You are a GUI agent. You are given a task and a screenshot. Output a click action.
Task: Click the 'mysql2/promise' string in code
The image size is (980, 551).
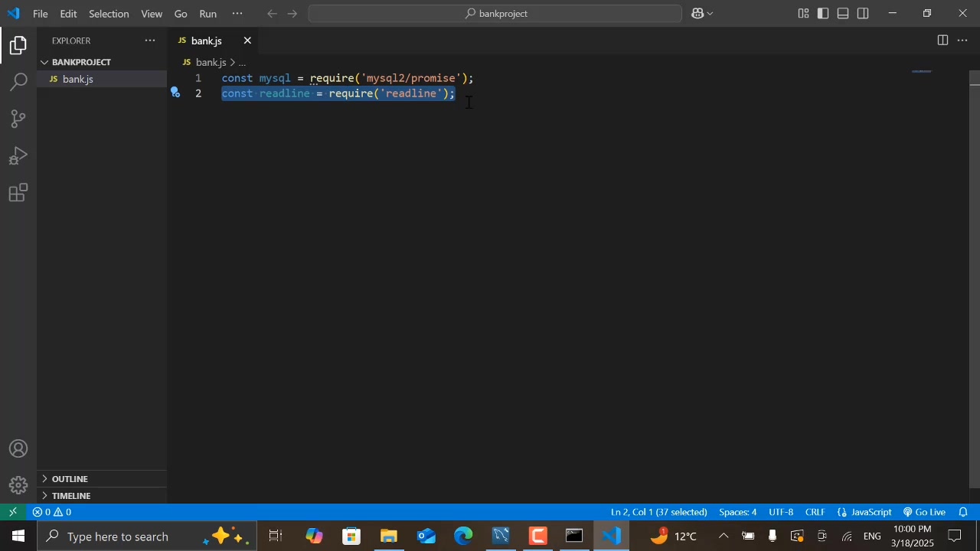410,78
